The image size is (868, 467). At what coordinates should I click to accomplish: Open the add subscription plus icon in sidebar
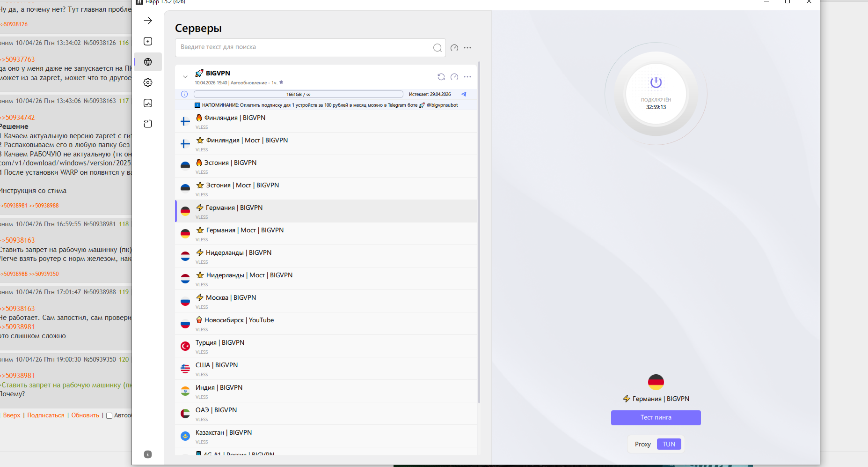[148, 41]
